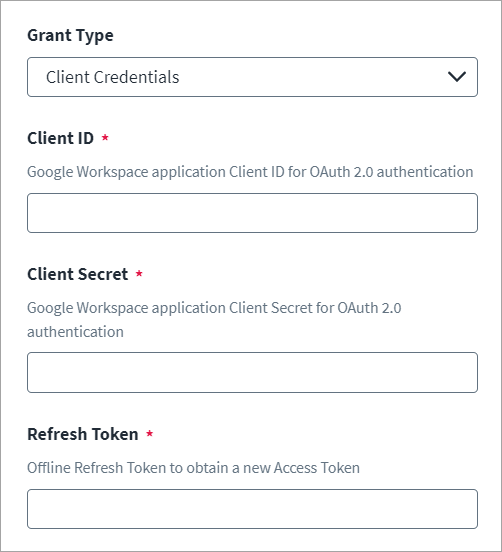Expand the Grant Type chevron arrow
The height and width of the screenshot is (552, 502).
click(x=457, y=77)
